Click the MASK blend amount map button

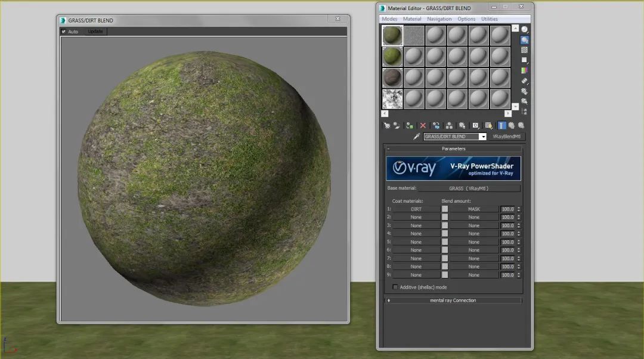[x=473, y=209]
